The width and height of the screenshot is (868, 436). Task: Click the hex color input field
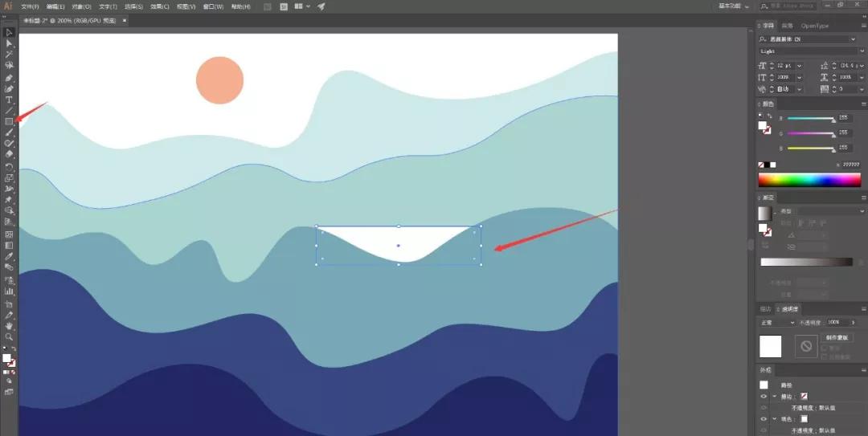(851, 165)
